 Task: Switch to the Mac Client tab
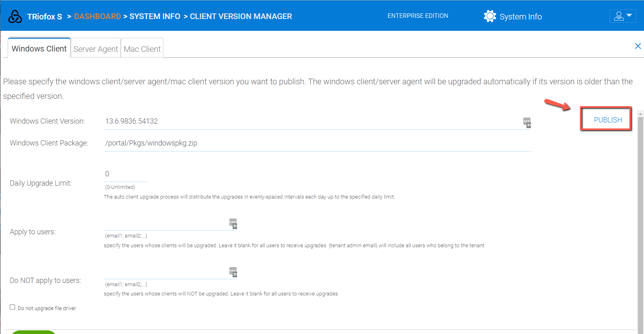tap(142, 49)
